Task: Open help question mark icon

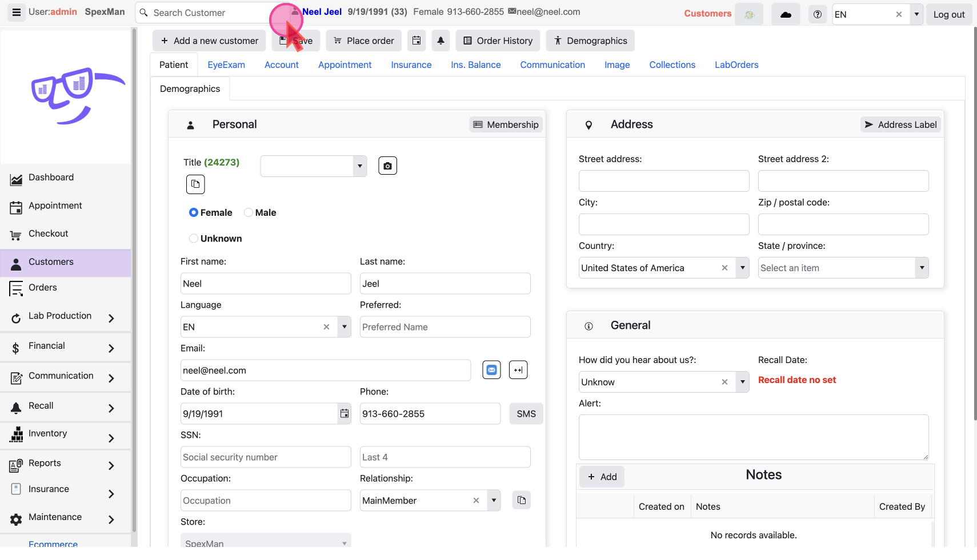Action: pos(818,14)
